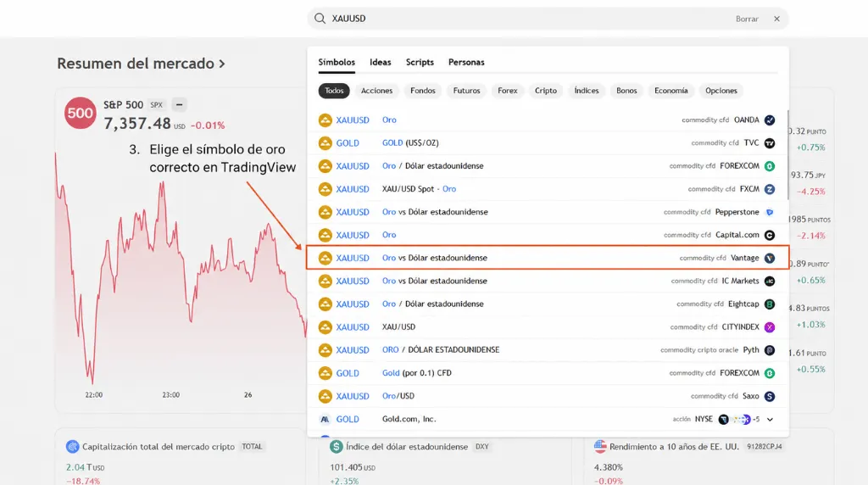This screenshot has height=485, width=868.
Task: Filter results by Cripto
Action: click(x=546, y=90)
